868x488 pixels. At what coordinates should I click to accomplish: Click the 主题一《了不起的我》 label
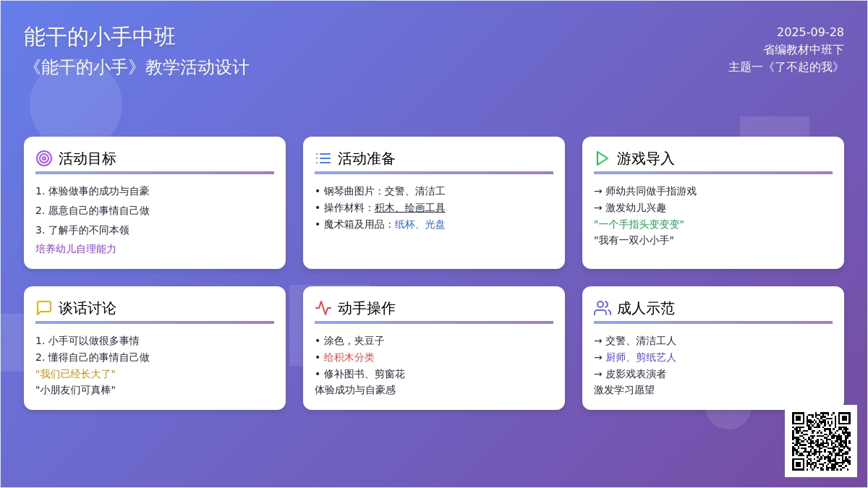(x=786, y=67)
